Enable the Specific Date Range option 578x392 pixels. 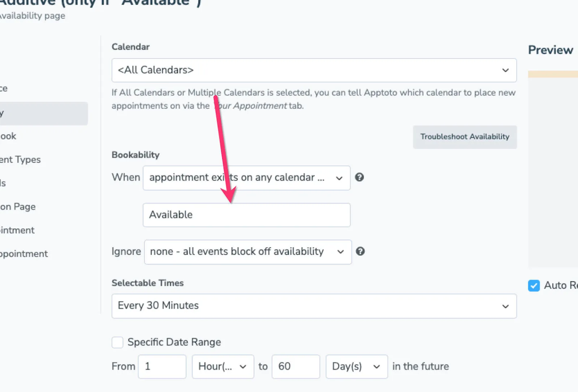coord(117,342)
